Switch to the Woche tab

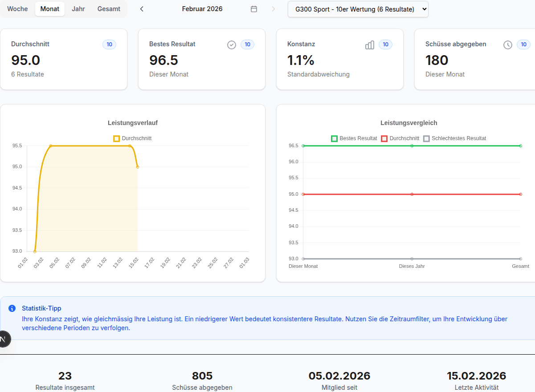[x=17, y=9]
